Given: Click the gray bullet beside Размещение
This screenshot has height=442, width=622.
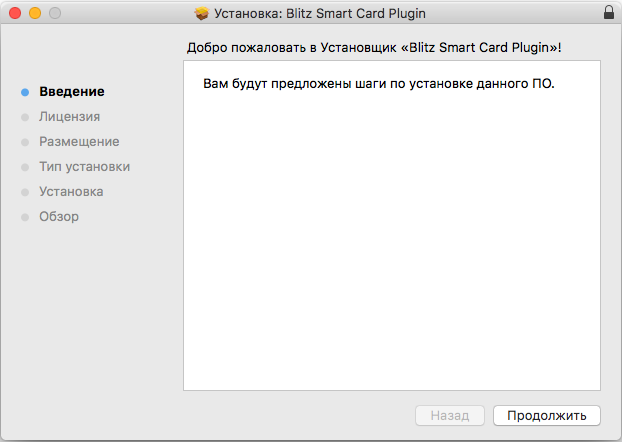Looking at the screenshot, I should 25,142.
